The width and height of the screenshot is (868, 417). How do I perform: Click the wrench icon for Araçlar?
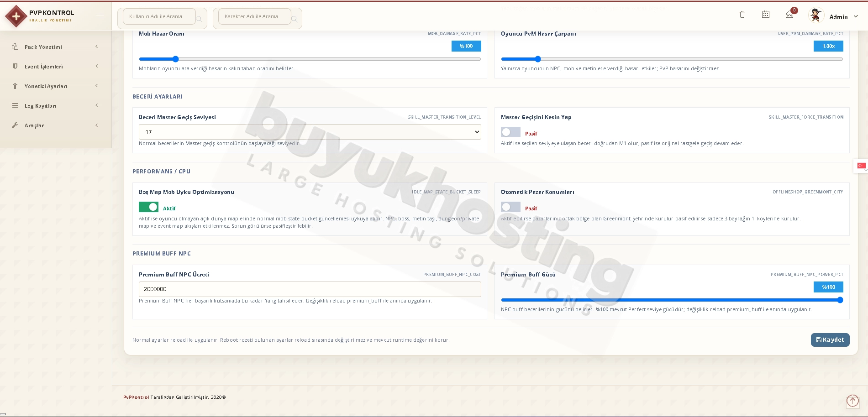tap(15, 125)
